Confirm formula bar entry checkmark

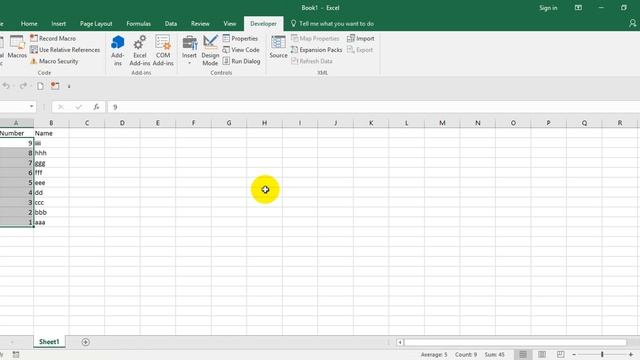(78, 107)
